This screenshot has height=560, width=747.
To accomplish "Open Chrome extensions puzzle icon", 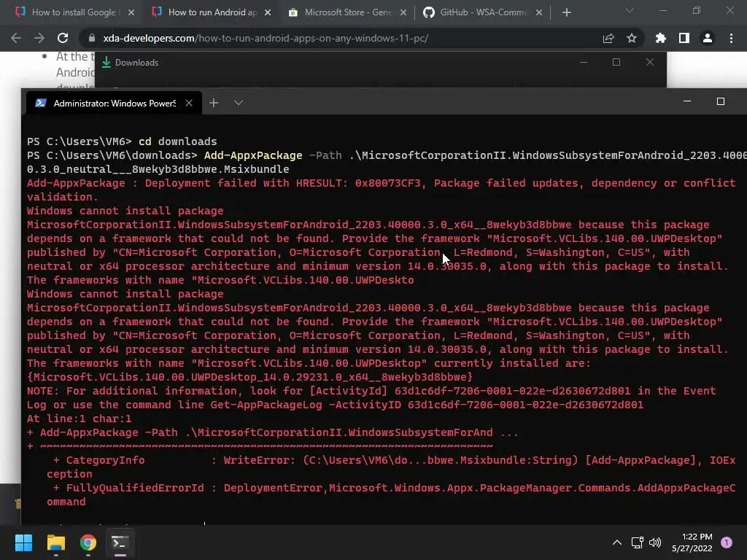I will pyautogui.click(x=661, y=38).
